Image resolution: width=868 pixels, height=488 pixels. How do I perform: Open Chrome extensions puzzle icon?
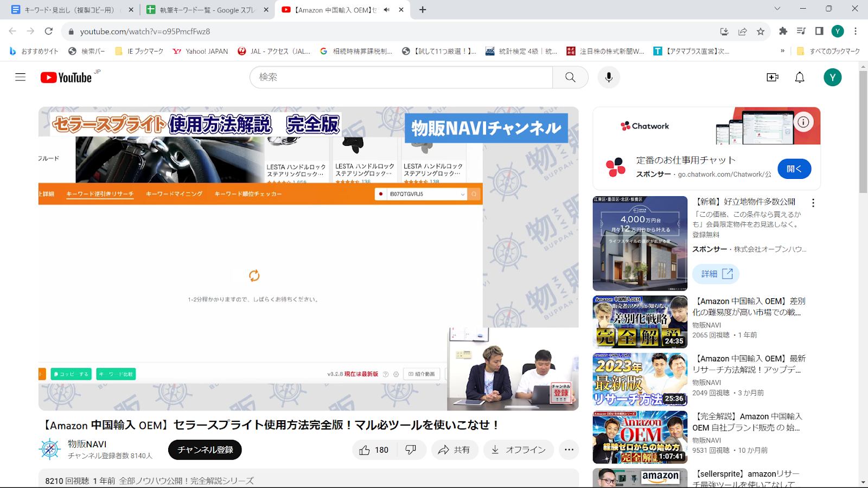(783, 31)
